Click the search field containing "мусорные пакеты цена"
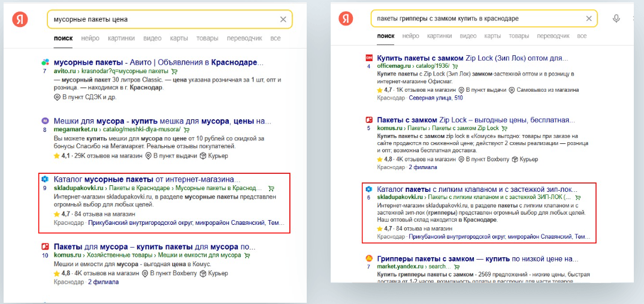Image resolution: width=644 pixels, height=304 pixels. coord(162,19)
